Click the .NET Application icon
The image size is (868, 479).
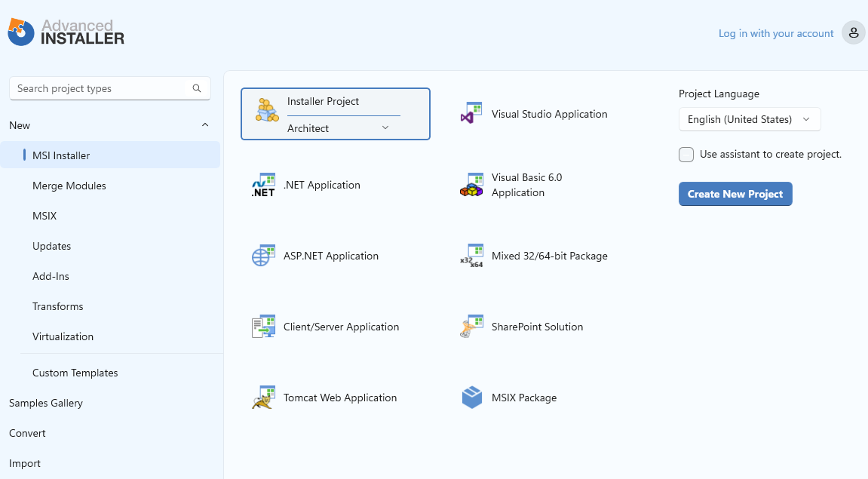(x=263, y=185)
